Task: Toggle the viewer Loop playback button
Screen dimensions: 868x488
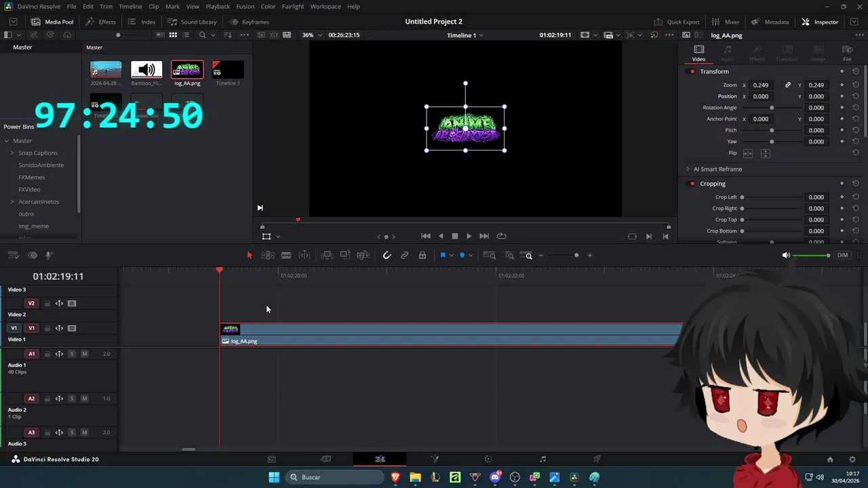Action: (x=502, y=237)
